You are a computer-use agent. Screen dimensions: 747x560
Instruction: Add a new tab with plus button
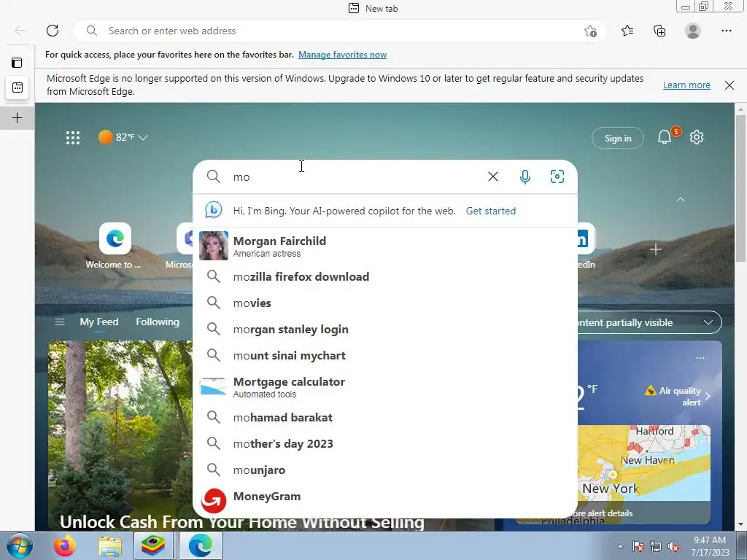click(x=18, y=117)
